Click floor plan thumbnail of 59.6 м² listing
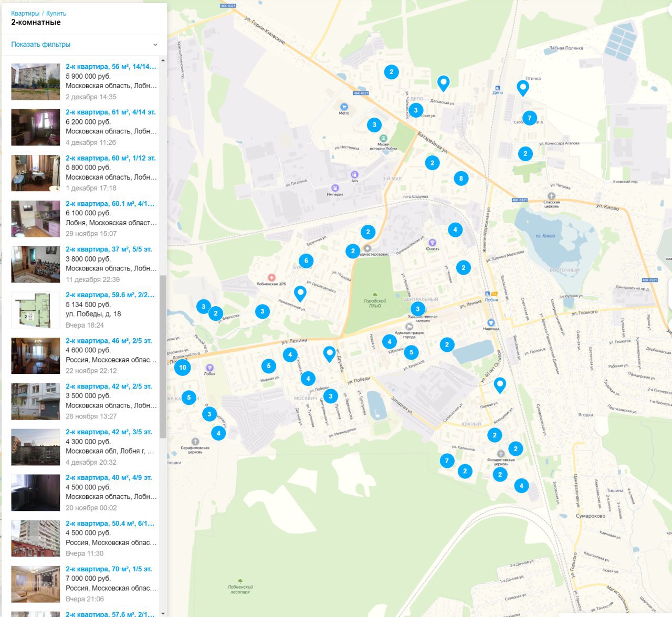Screen dimensions: 672x617 (36, 310)
